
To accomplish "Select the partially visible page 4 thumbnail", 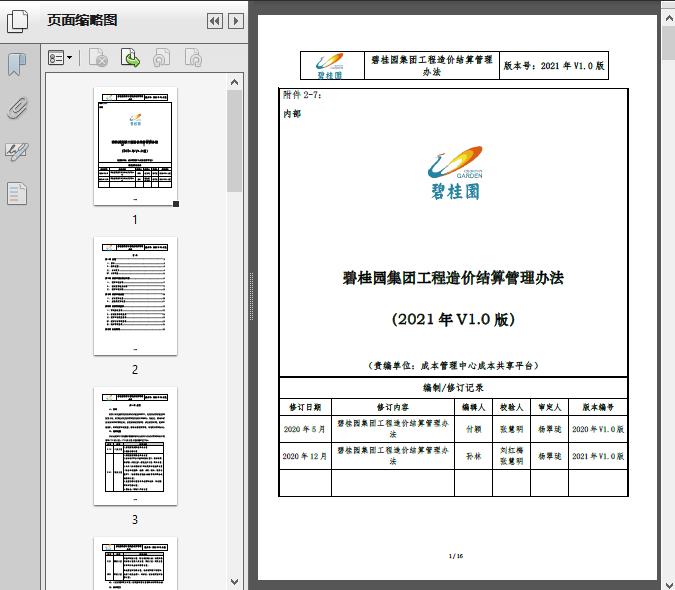I will (x=135, y=563).
